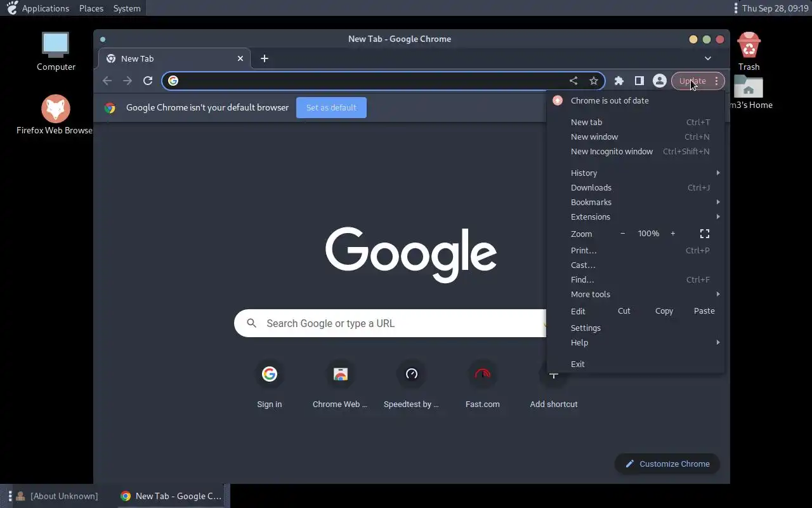Switch to About Unknown taskbar window
Viewport: 812px width, 508px height.
pyautogui.click(x=57, y=496)
